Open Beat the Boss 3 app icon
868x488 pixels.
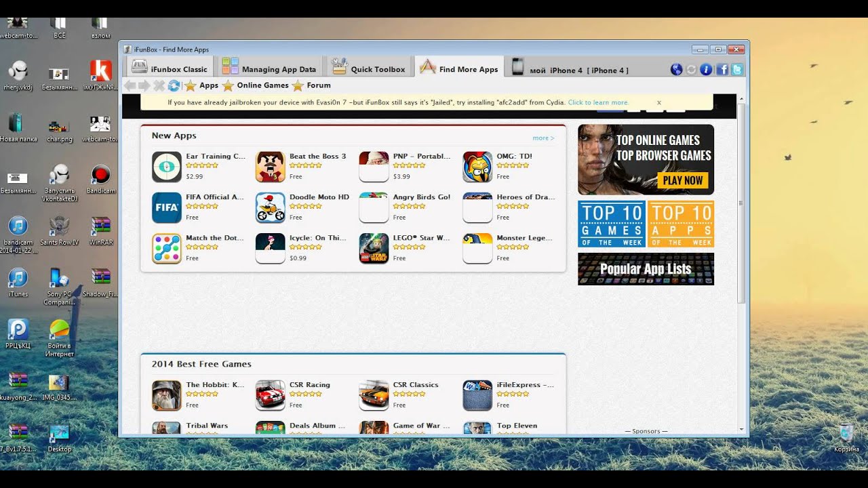coord(270,167)
